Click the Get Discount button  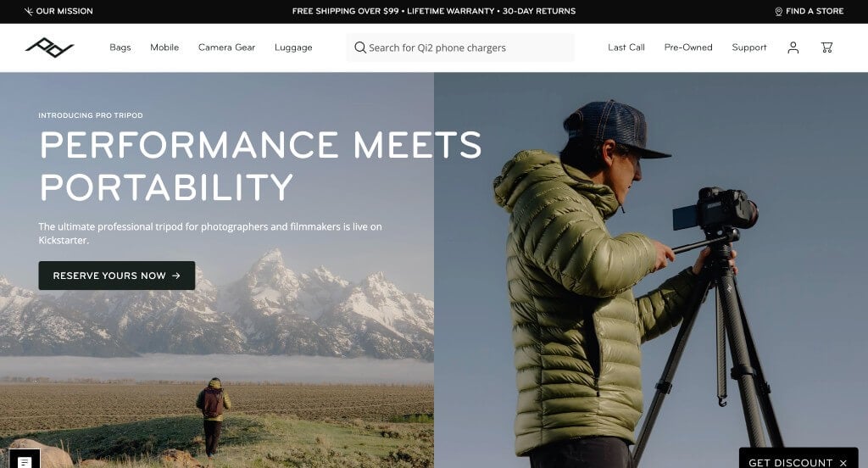790,462
